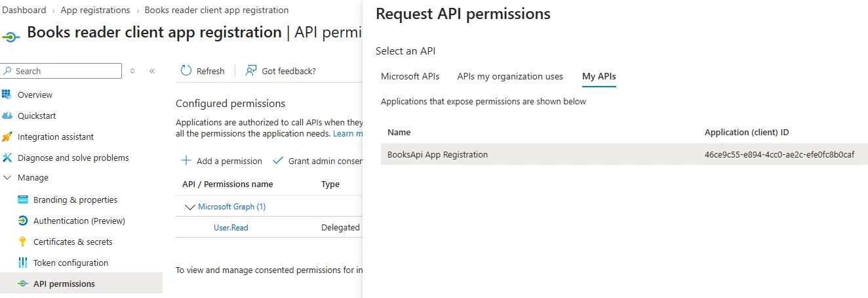Click the up-down arrows beside the search box

coord(132,71)
